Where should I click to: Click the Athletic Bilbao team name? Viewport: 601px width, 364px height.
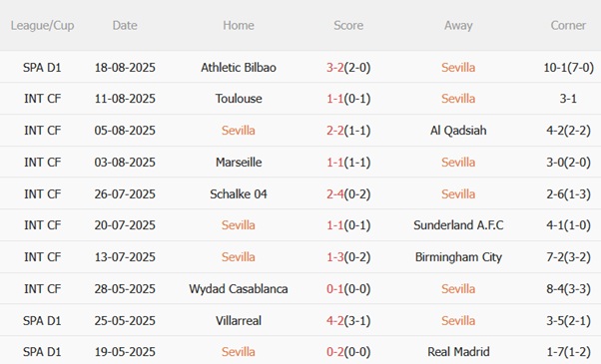pos(239,68)
